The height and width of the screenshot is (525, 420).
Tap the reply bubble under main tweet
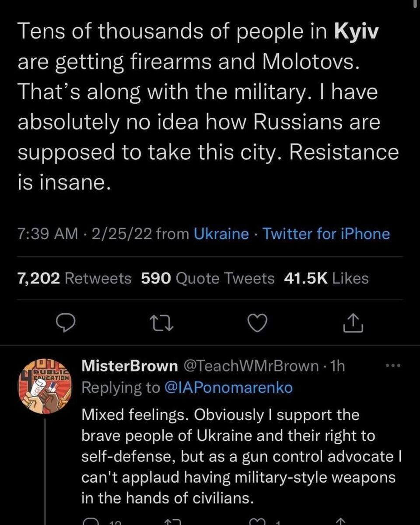tap(65, 323)
